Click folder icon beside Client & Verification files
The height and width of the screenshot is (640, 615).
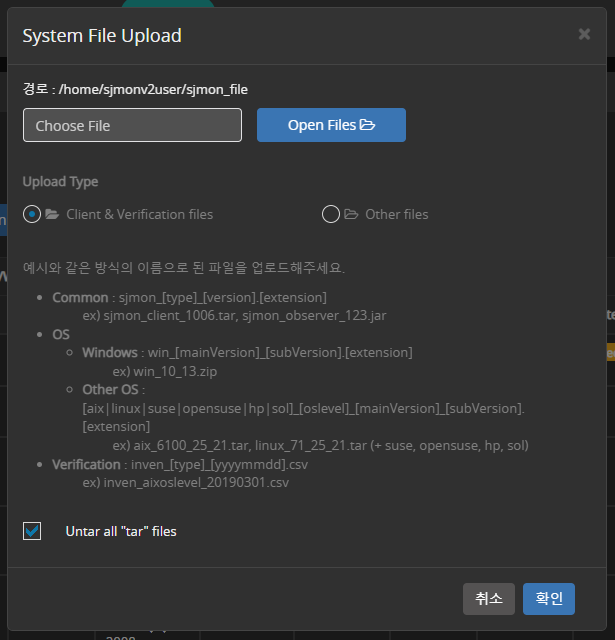click(52, 214)
